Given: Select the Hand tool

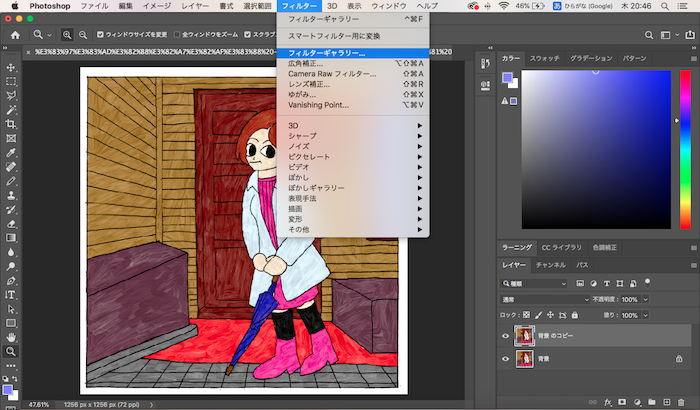Looking at the screenshot, I should coord(11,337).
